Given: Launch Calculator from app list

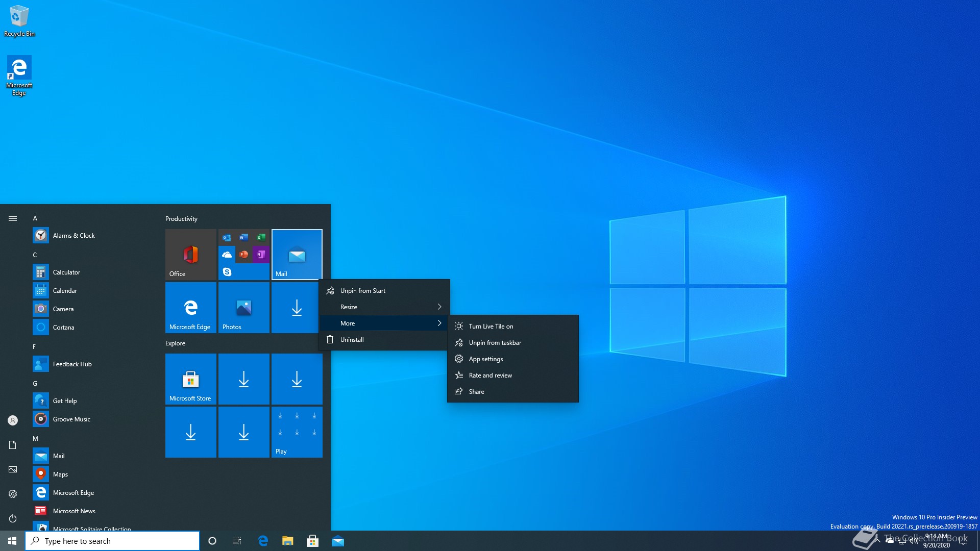Looking at the screenshot, I should coord(92,272).
